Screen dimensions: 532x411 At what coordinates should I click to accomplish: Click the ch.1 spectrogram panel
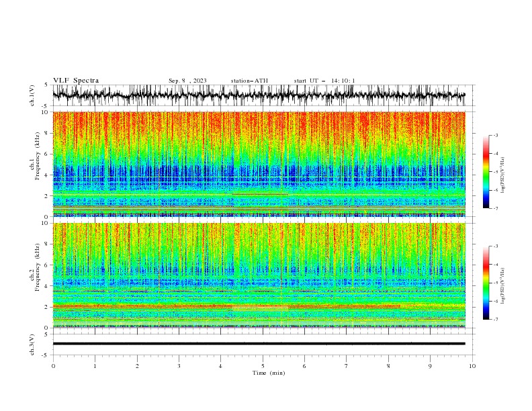pyautogui.click(x=259, y=164)
